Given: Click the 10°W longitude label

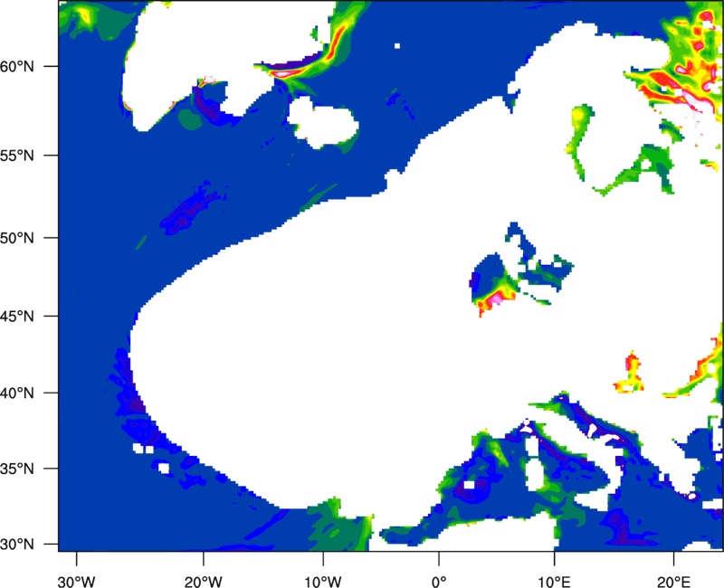Looking at the screenshot, I should (x=323, y=582).
